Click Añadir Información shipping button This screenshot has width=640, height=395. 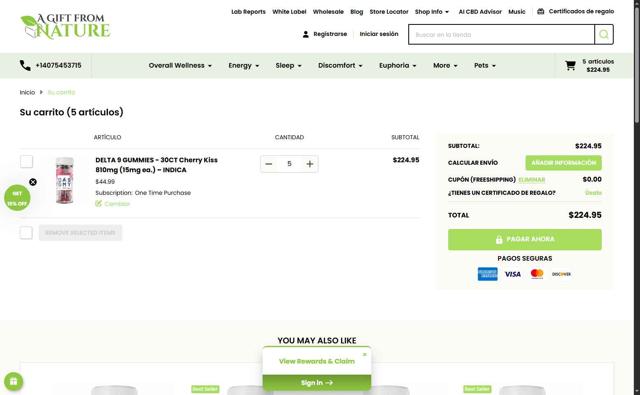[563, 163]
